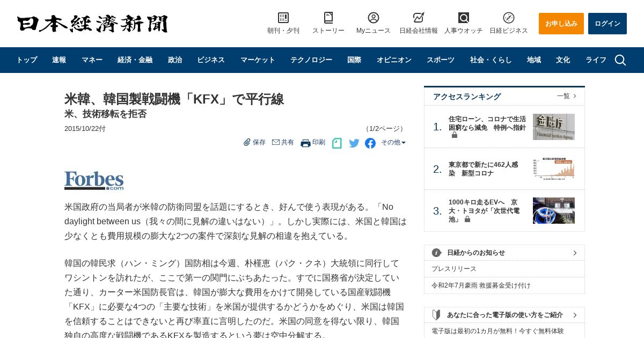Click the search magnifier in navigation bar
Image resolution: width=644 pixels, height=338 pixels.
pyautogui.click(x=620, y=60)
